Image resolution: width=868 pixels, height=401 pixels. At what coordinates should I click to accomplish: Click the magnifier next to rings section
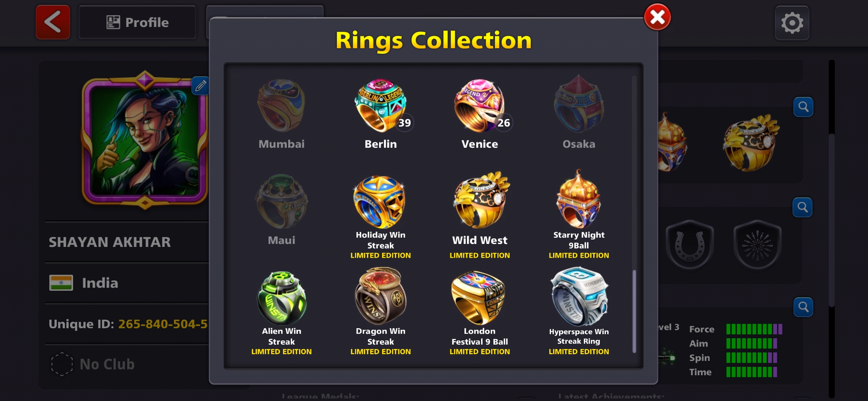pyautogui.click(x=803, y=107)
